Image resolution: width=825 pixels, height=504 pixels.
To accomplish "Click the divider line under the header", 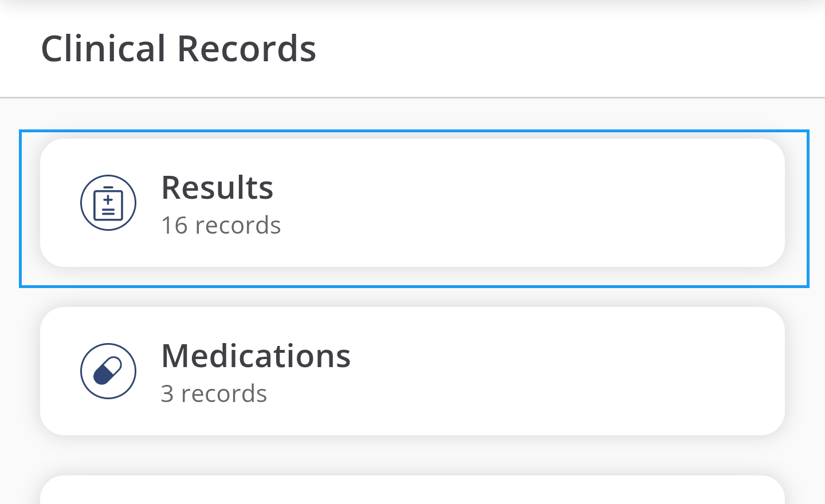I will [x=412, y=98].
